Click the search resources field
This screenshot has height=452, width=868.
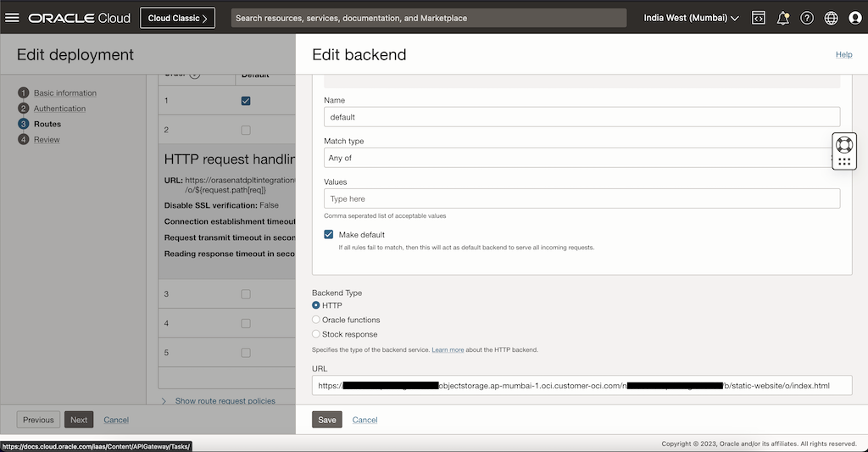pyautogui.click(x=429, y=18)
